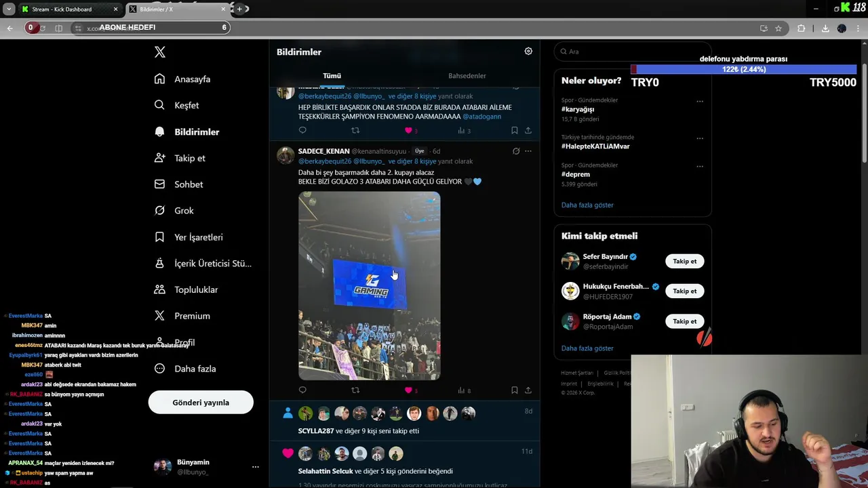Repost SADECE_KENAN's post
The width and height of the screenshot is (868, 488).
pos(355,390)
